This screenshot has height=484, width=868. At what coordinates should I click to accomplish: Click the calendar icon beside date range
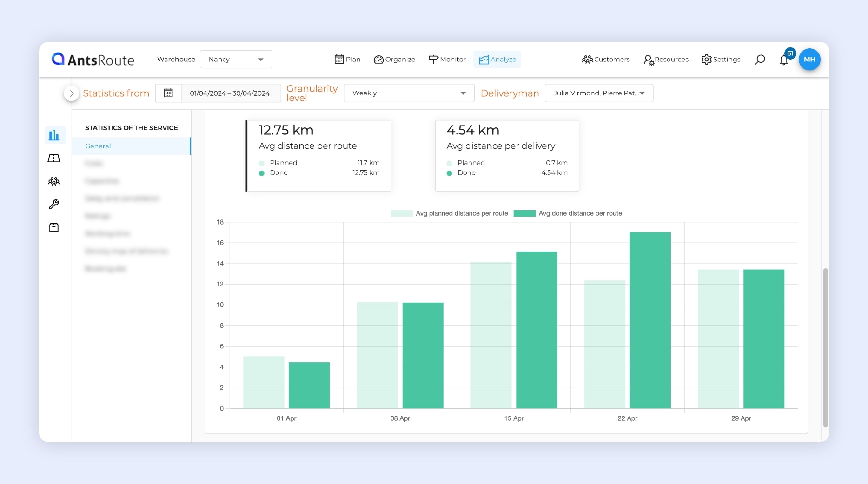click(168, 93)
